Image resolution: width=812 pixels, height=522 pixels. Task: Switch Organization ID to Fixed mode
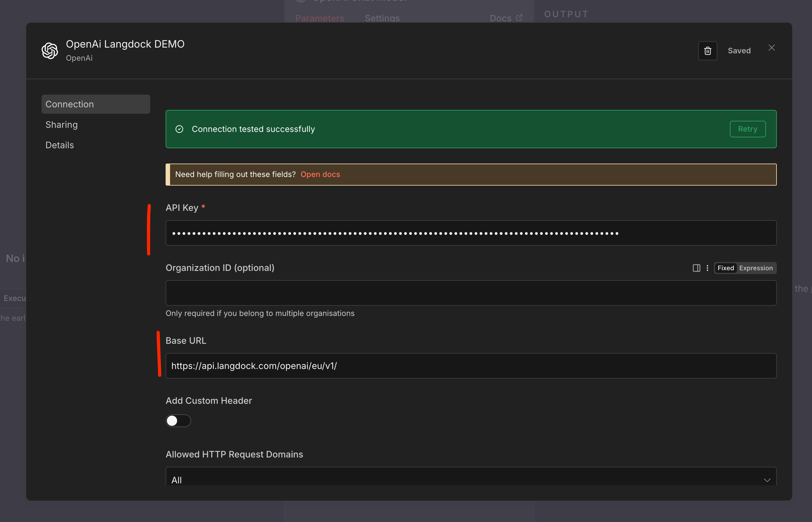725,268
